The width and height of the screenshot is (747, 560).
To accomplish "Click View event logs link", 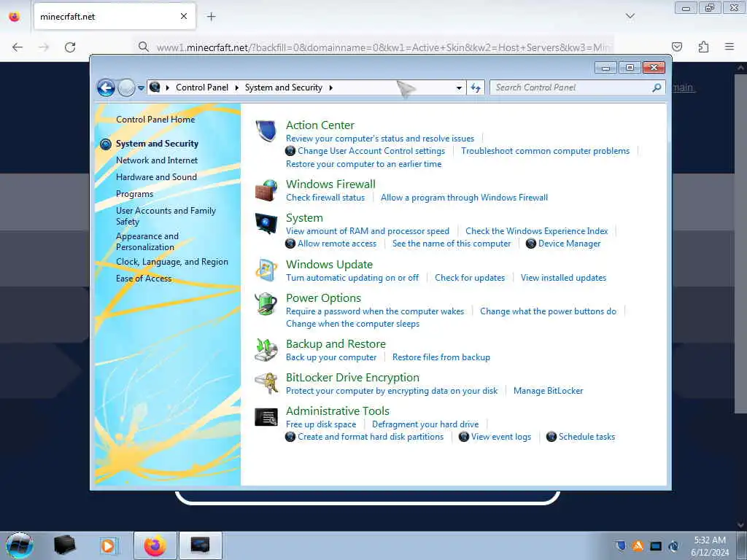I will tap(501, 437).
